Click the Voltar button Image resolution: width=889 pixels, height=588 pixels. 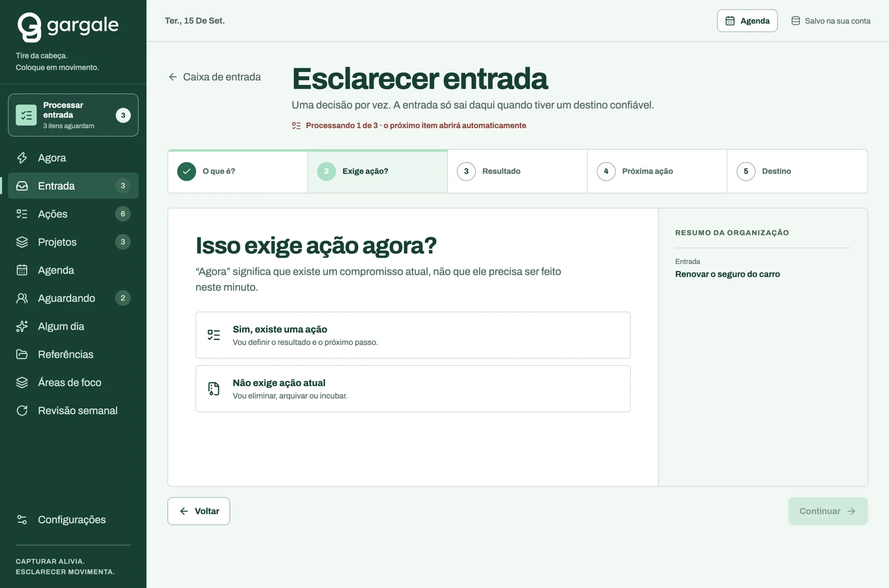199,511
